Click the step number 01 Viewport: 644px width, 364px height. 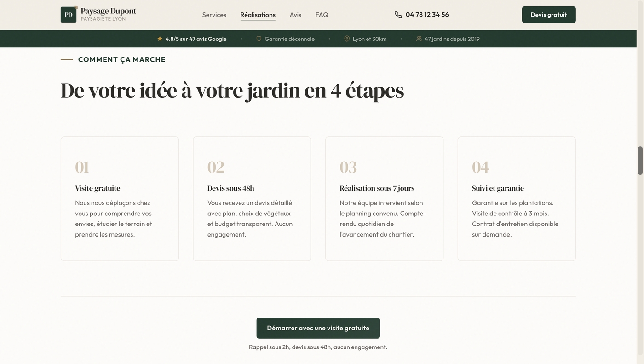tap(82, 167)
